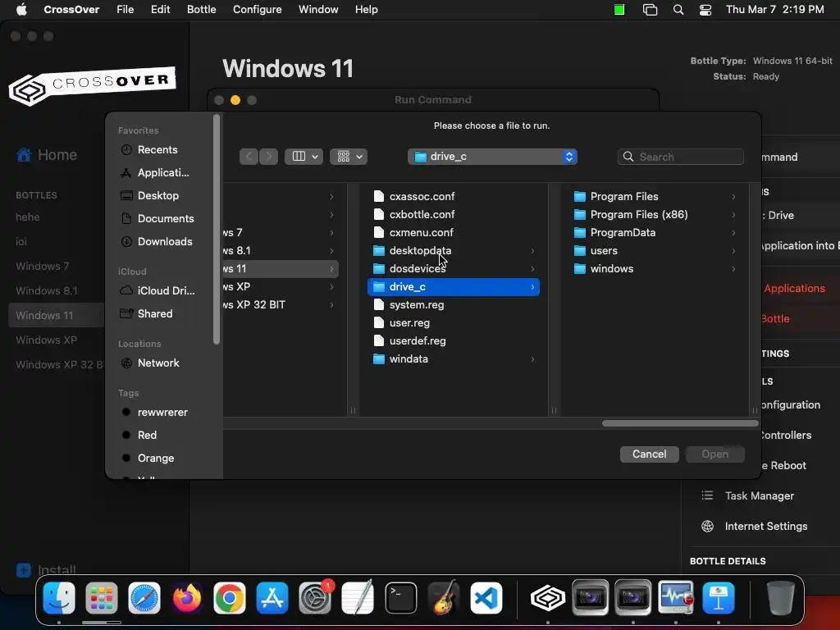Image resolution: width=840 pixels, height=630 pixels.
Task: Open the Apple menu
Action: coord(21,10)
